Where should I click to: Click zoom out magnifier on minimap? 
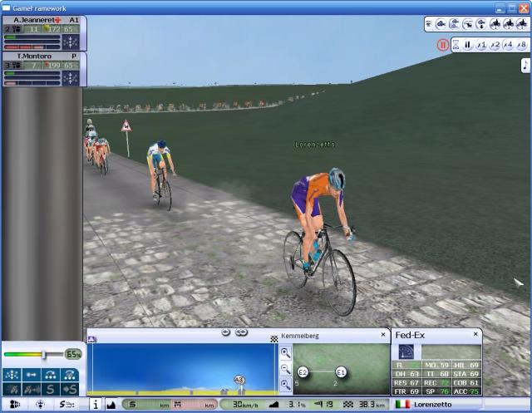(286, 368)
